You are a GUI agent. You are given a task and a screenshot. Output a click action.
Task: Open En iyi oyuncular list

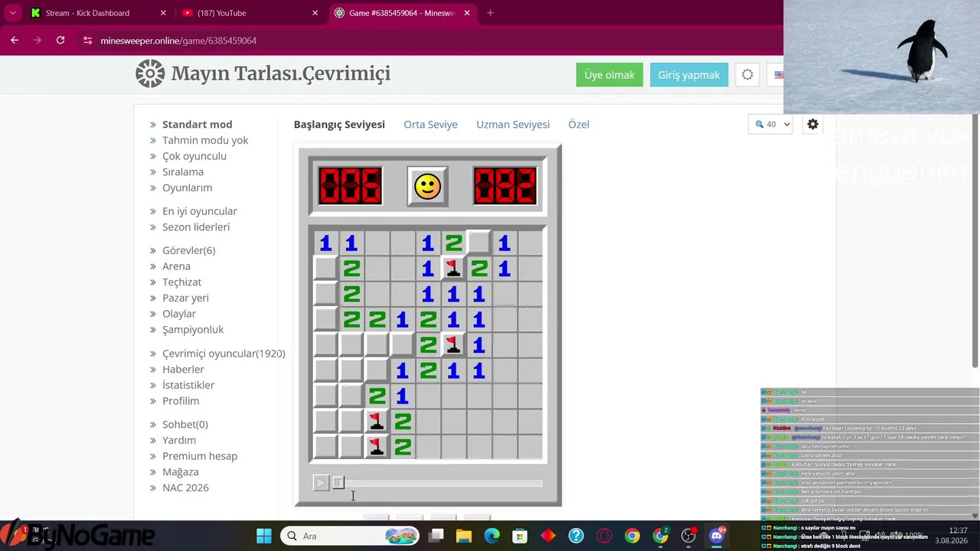pyautogui.click(x=200, y=211)
